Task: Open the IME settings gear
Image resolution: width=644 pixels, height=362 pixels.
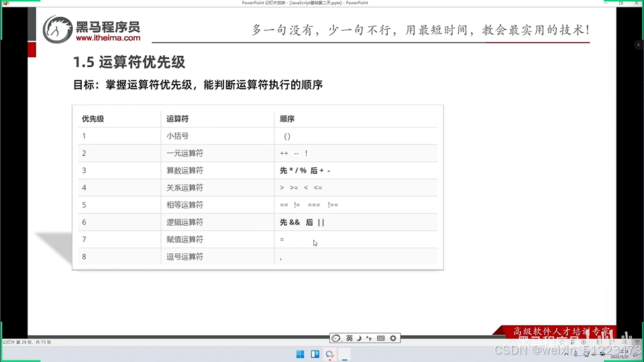Action: [393, 338]
